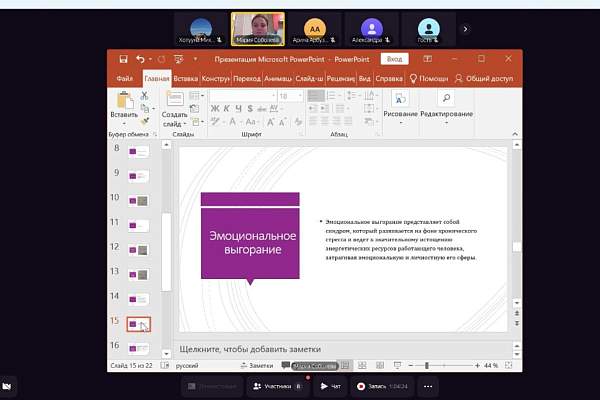This screenshot has width=600, height=400.
Task: Click the русский language indicator
Action: (x=187, y=366)
